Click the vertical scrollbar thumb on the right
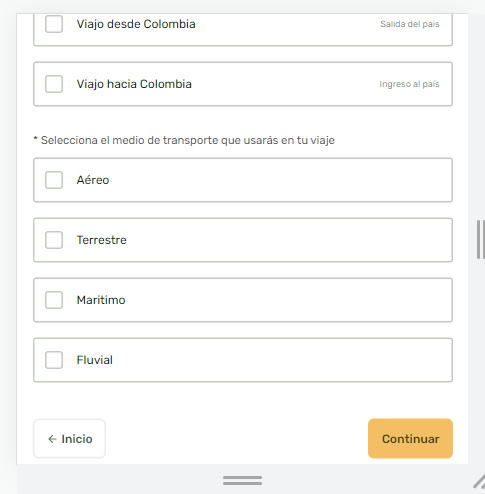 point(480,239)
